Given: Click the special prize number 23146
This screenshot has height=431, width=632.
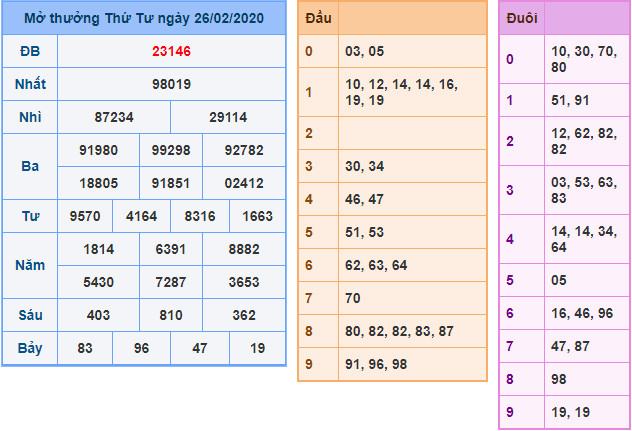Looking at the screenshot, I should point(171,51).
